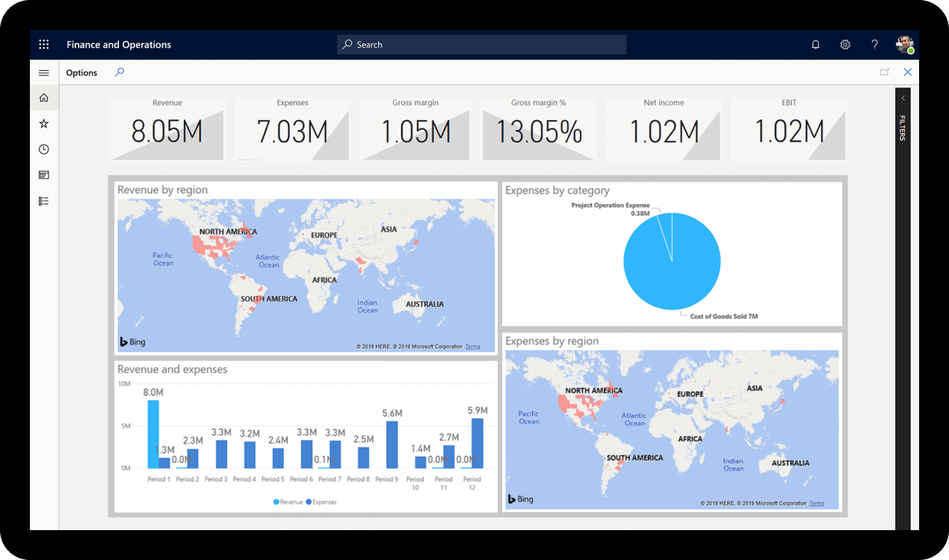Open the Terms link on the revenue map
Viewport: 949px width, 560px height.
(472, 346)
